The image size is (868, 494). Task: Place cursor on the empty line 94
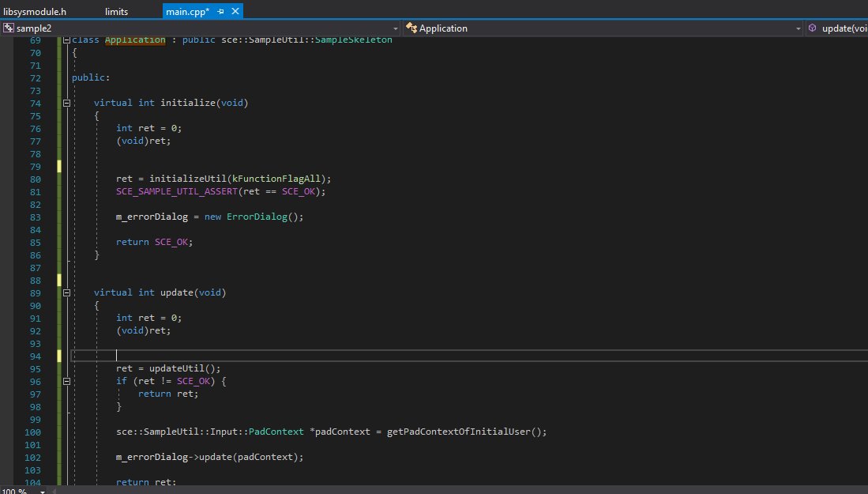click(469, 356)
